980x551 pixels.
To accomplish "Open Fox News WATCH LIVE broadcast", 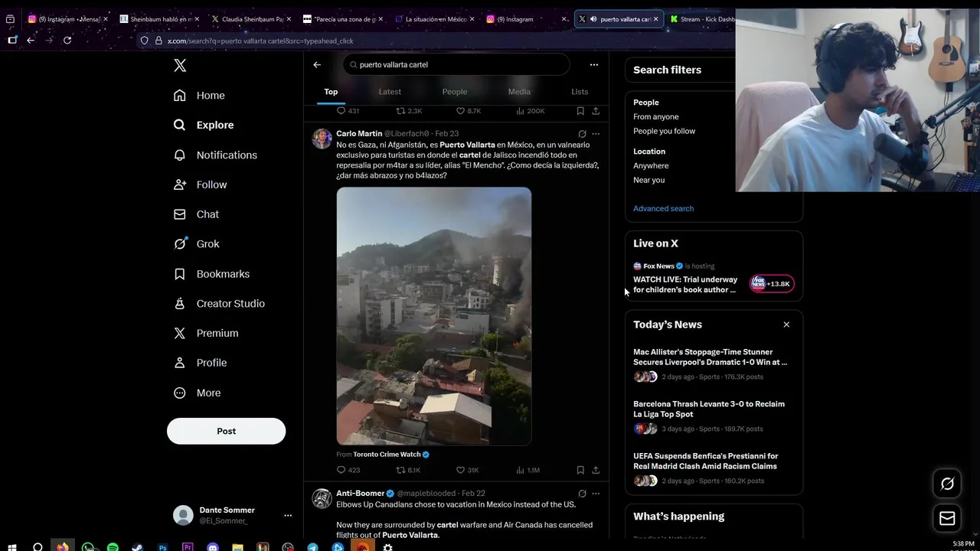I will 685,285.
